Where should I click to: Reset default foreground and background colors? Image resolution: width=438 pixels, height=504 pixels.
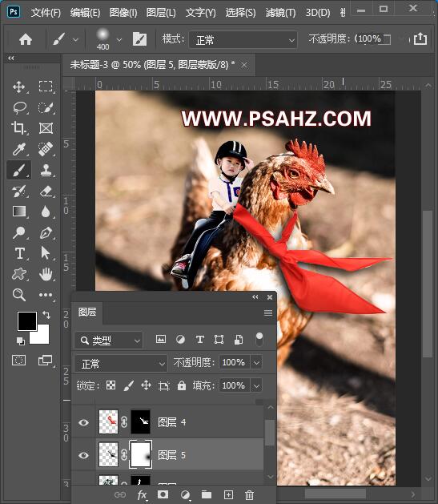click(x=20, y=341)
